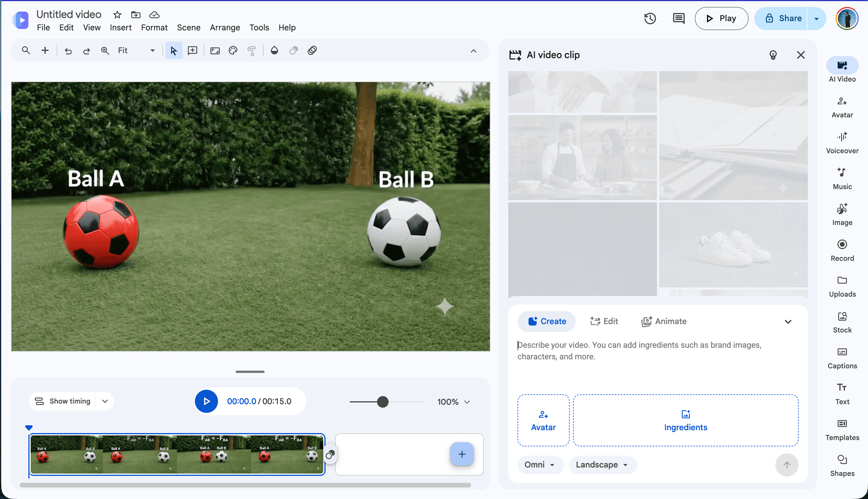Screen dimensions: 868x499
Task: Toggle Show timing view
Action: pos(63,401)
